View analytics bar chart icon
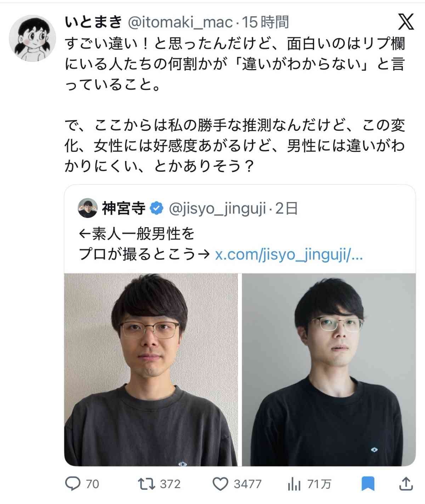 [294, 484]
